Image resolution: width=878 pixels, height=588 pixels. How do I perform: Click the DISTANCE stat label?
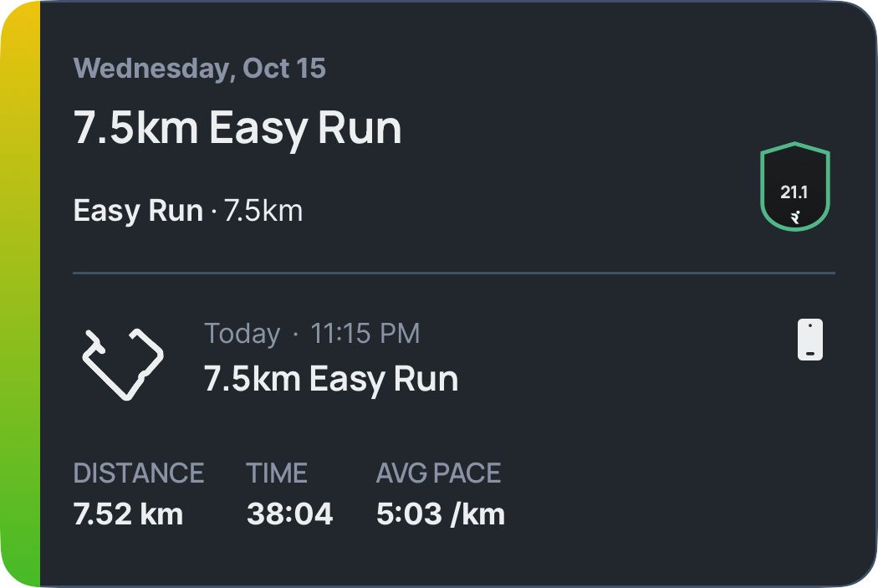tap(139, 473)
